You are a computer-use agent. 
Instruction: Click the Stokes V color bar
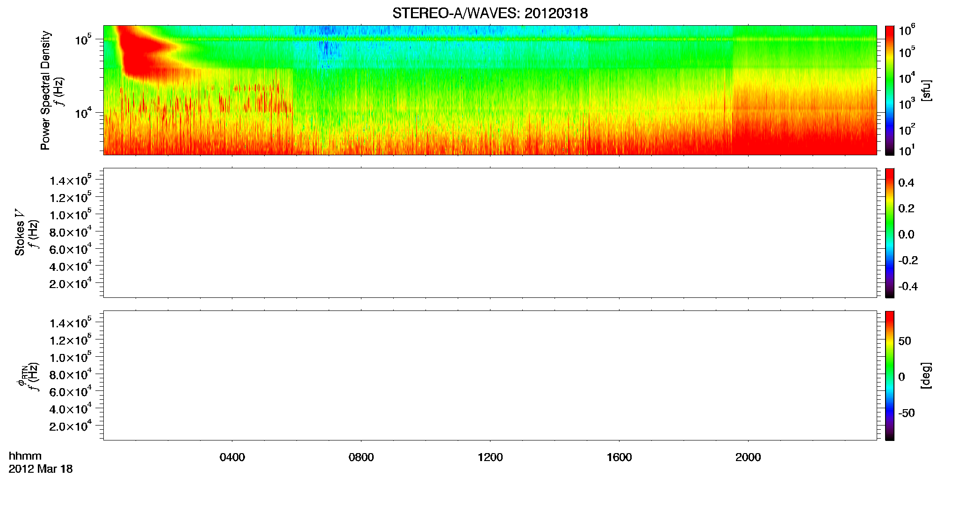coord(890,233)
